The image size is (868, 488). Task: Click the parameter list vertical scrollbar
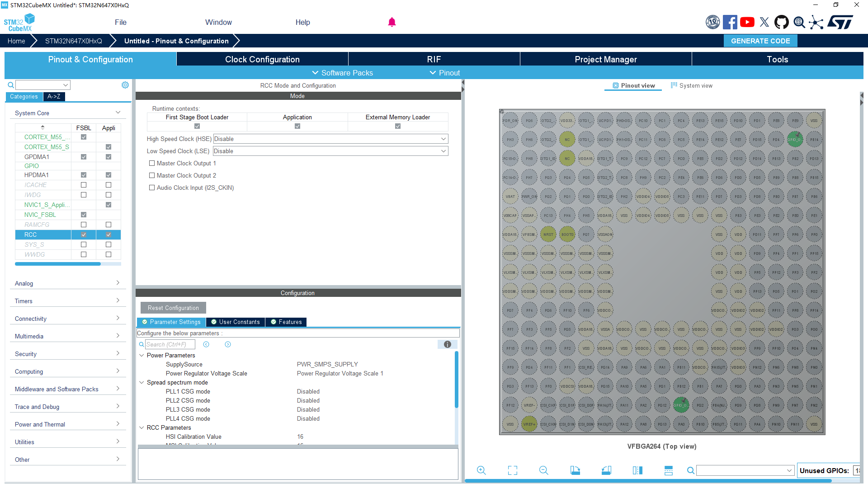pos(457,380)
